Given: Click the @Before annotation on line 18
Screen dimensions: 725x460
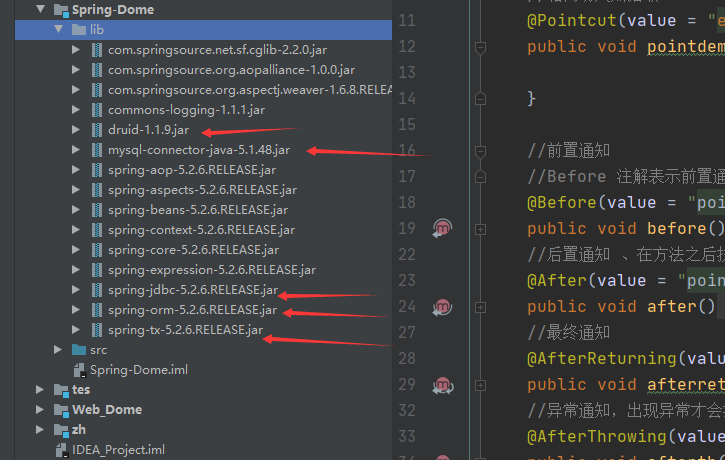Looking at the screenshot, I should (562, 202).
